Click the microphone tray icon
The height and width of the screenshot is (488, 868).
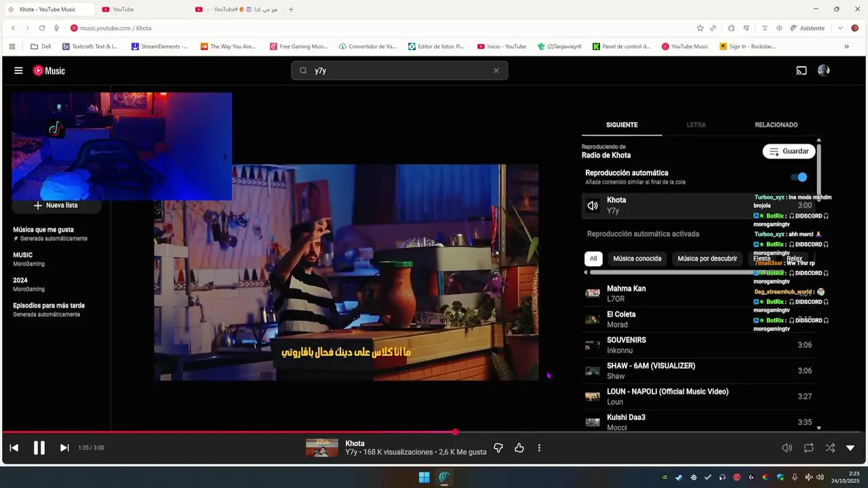coord(795,477)
